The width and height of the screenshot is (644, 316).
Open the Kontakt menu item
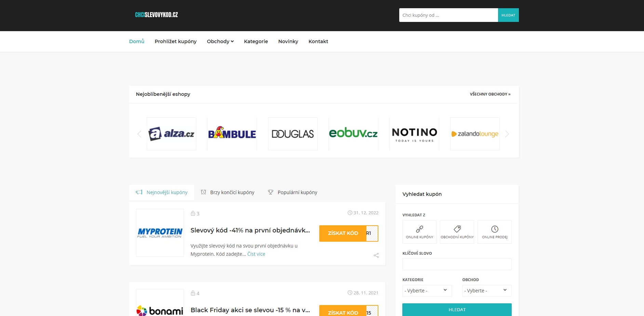pyautogui.click(x=318, y=41)
